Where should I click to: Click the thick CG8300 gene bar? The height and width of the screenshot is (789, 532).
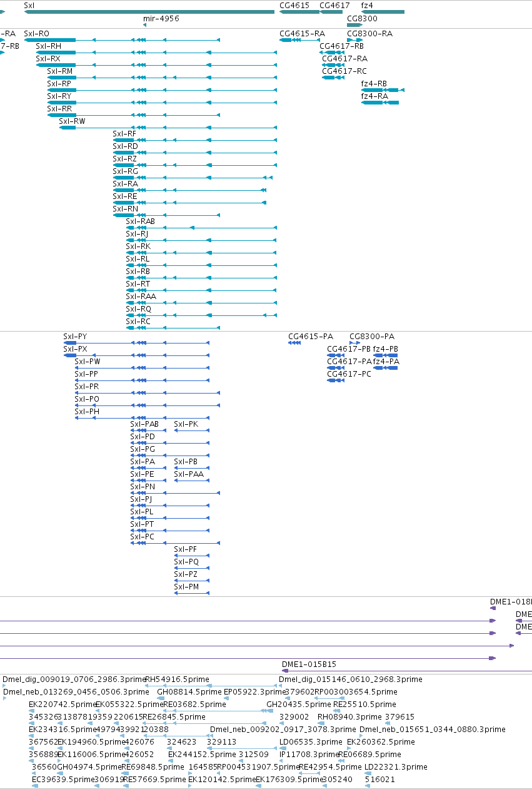(x=354, y=25)
